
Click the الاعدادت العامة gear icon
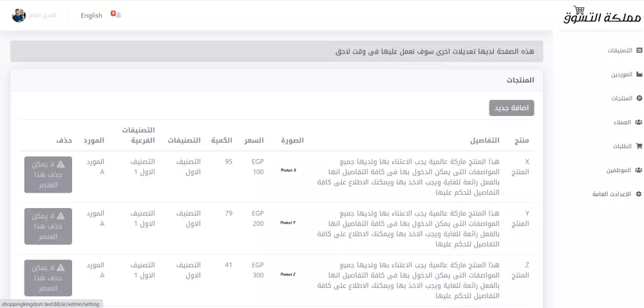point(639,193)
